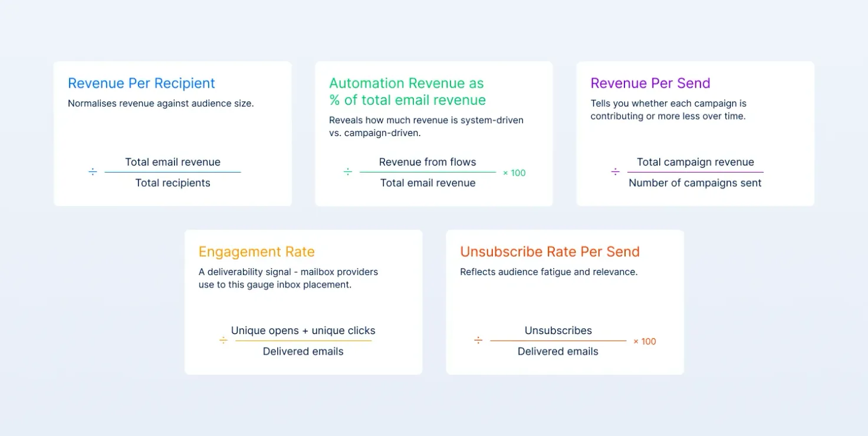This screenshot has width=868, height=436.
Task: Click 'Revenue from flows' numerator
Action: point(428,162)
